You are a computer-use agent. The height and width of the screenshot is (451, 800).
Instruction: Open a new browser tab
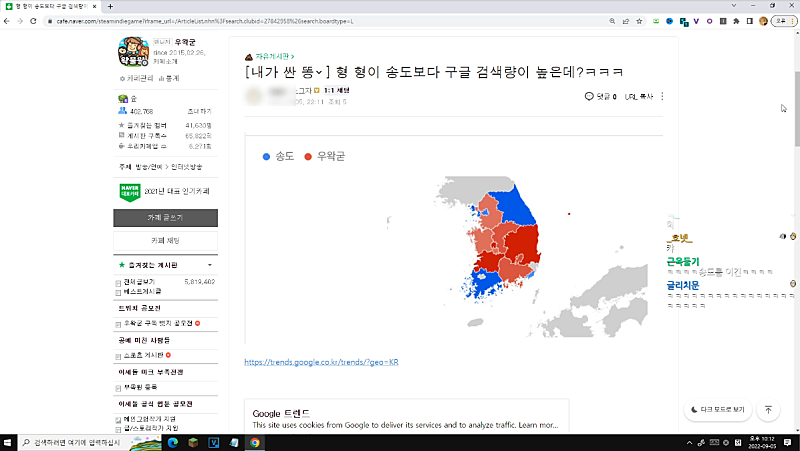[110, 6]
